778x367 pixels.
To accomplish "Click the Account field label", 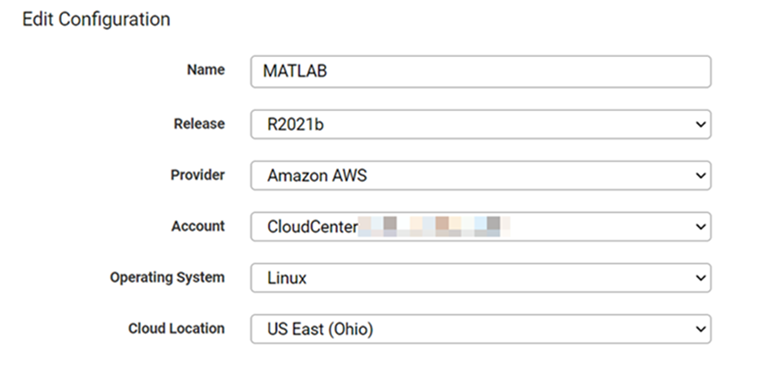I will coord(198,226).
